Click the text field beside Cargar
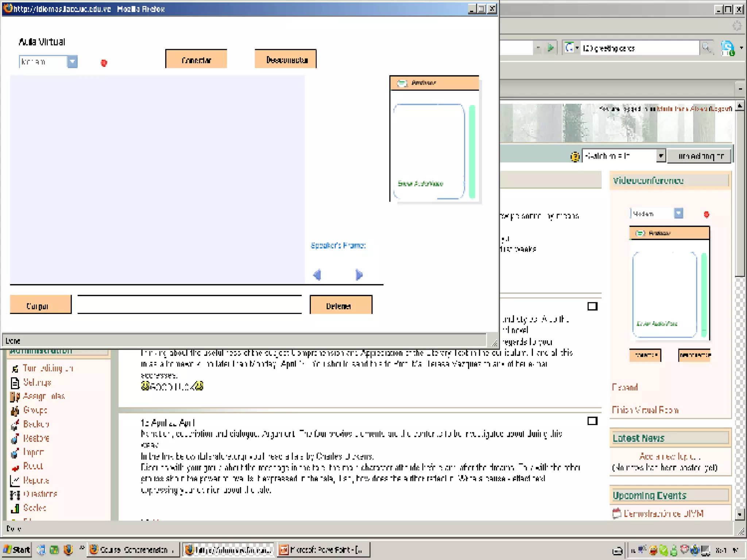Image resolution: width=747 pixels, height=560 pixels. point(189,304)
